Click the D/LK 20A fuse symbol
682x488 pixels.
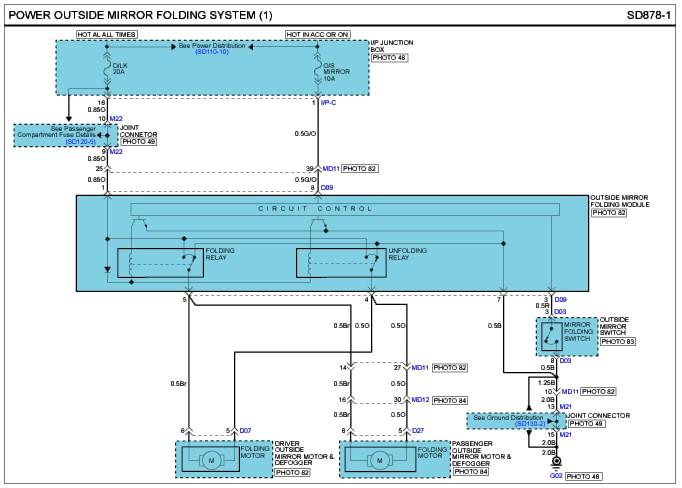[x=107, y=68]
